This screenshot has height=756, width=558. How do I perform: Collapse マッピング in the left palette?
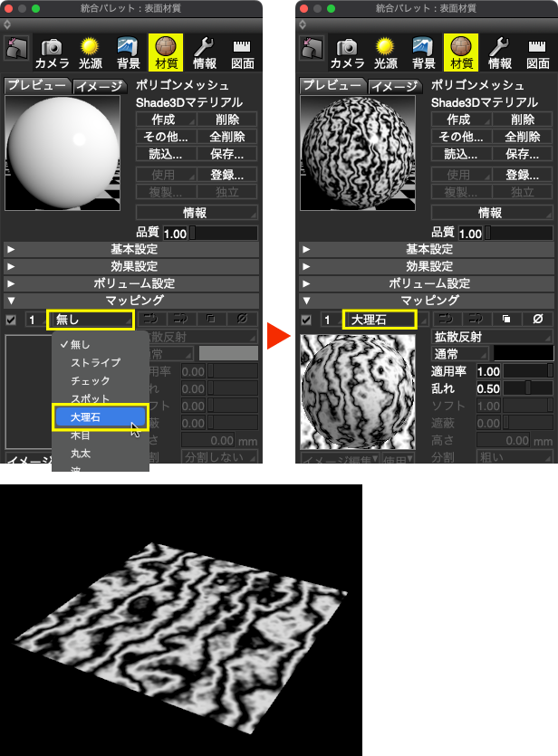11,301
